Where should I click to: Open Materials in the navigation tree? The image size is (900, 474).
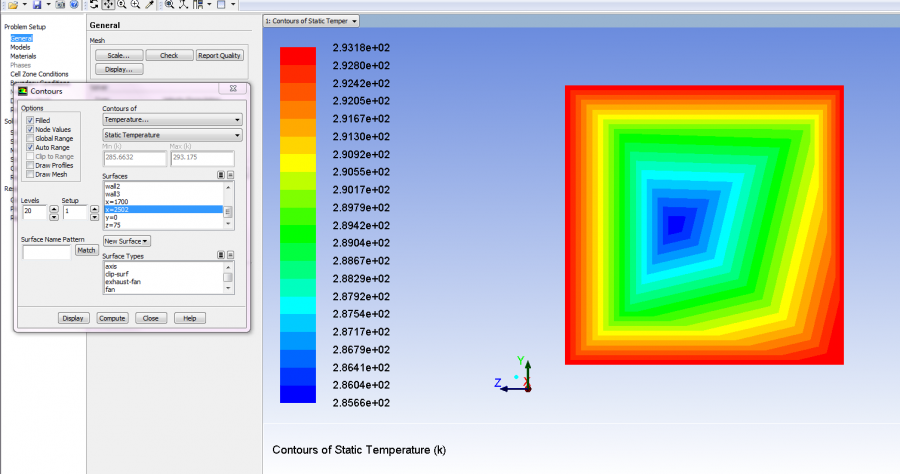point(23,56)
